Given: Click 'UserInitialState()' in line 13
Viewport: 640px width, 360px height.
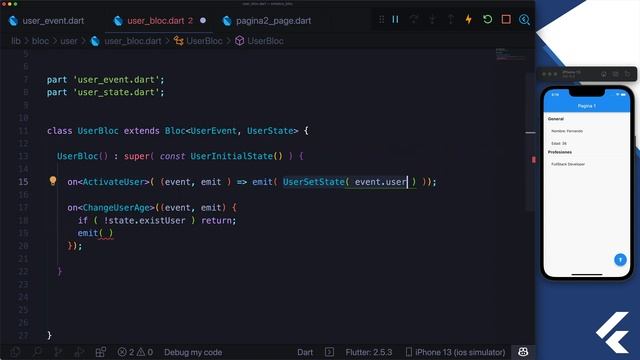Looking at the screenshot, I should click(236, 156).
